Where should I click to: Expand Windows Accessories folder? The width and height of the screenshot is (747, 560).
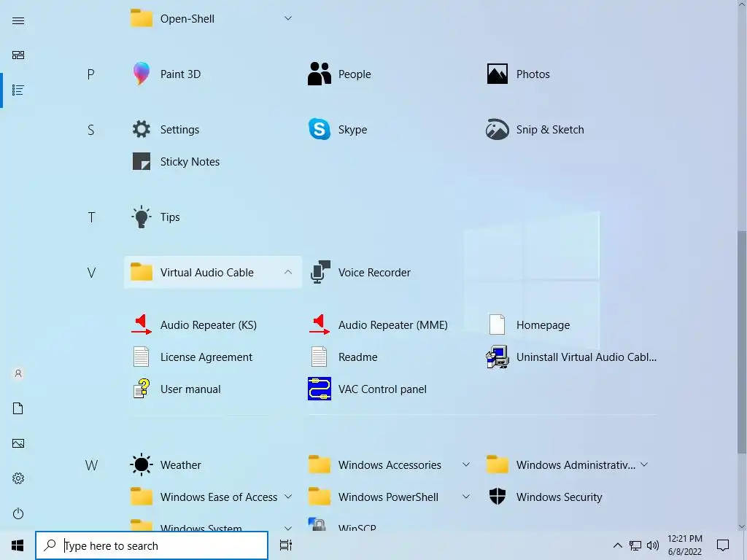pyautogui.click(x=391, y=464)
